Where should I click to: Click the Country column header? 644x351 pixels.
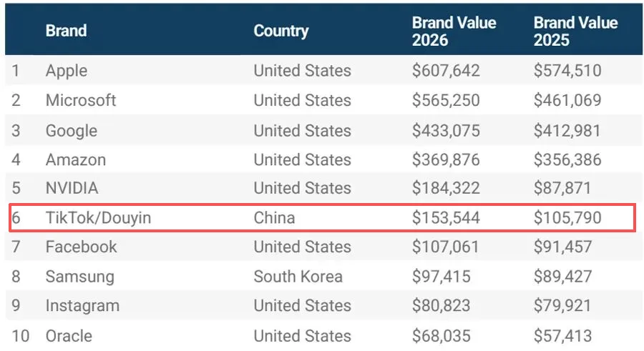[x=281, y=31]
